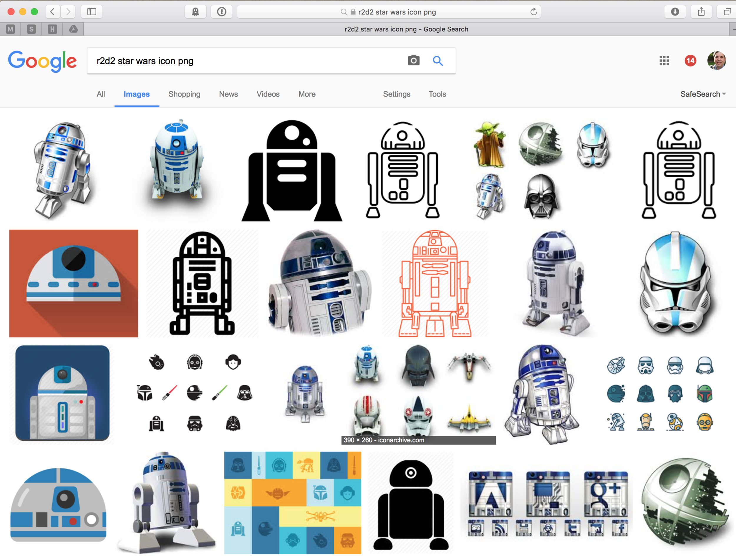Click the Share icon in the toolbar
736x560 pixels.
point(701,12)
